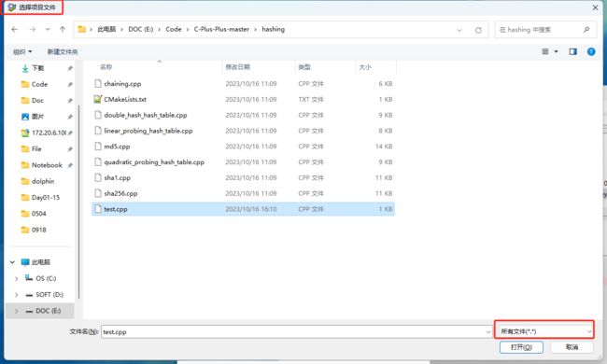
Task: Click the Open button
Action: coord(521,347)
